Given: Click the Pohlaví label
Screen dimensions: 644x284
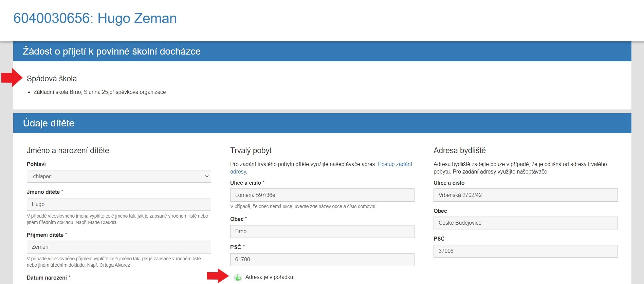Looking at the screenshot, I should click(36, 164).
